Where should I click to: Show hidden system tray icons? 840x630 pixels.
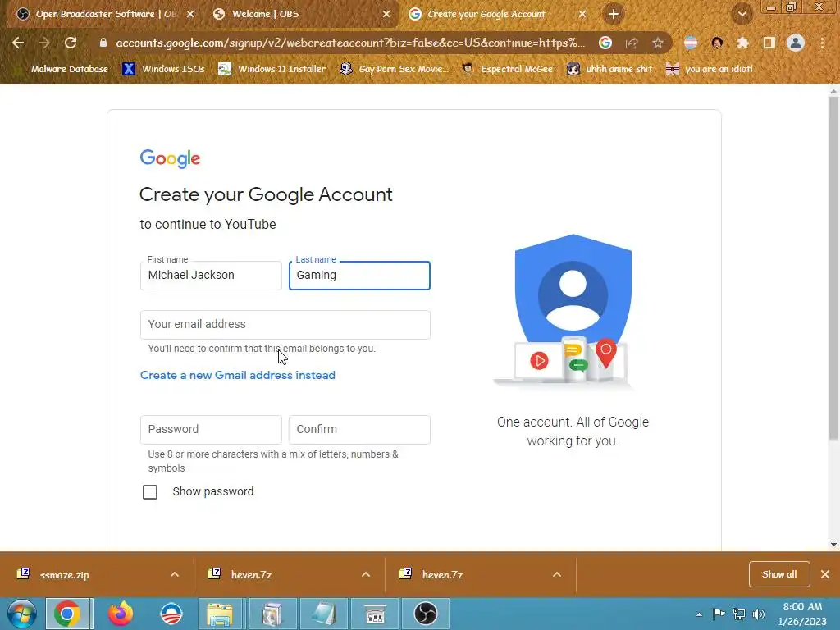[699, 614]
